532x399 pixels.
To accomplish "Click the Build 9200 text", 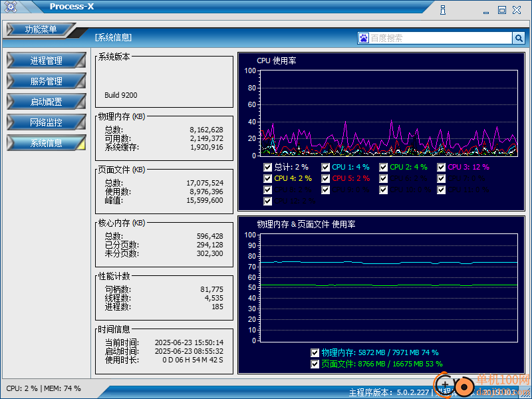I will coord(121,95).
